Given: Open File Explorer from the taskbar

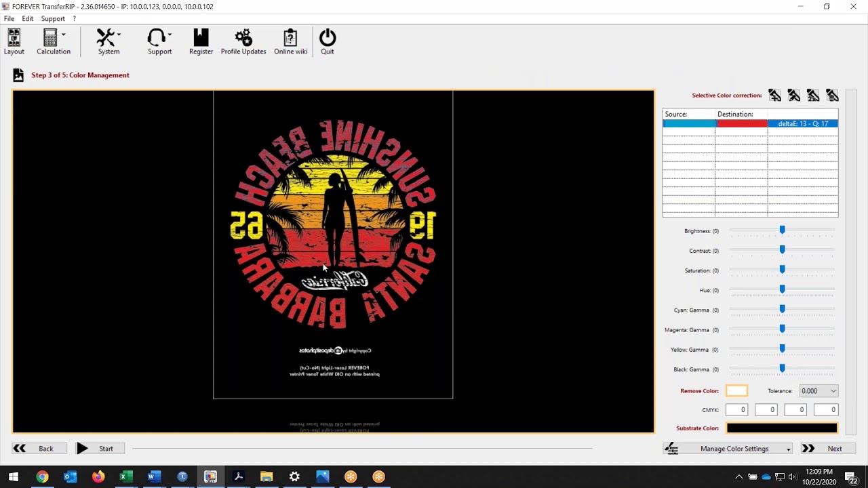Looking at the screenshot, I should (x=267, y=476).
